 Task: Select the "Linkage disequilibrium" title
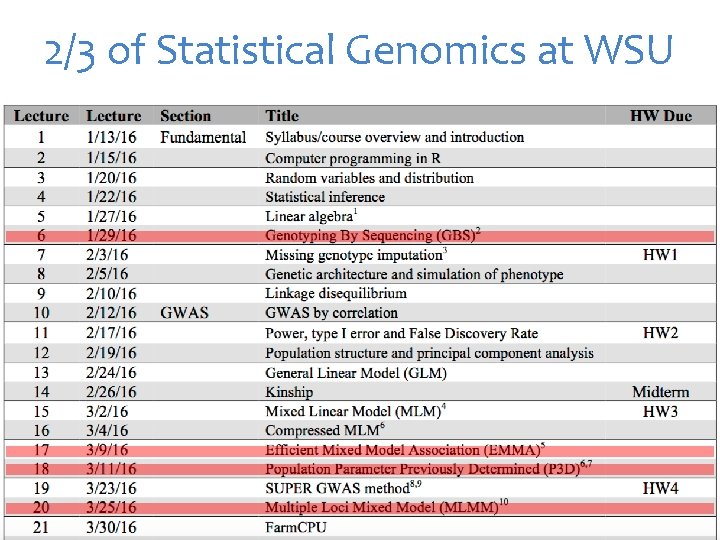[336, 293]
